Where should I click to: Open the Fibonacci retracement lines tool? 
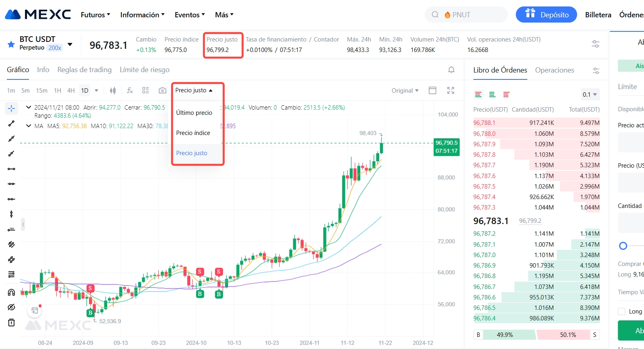[x=11, y=274]
